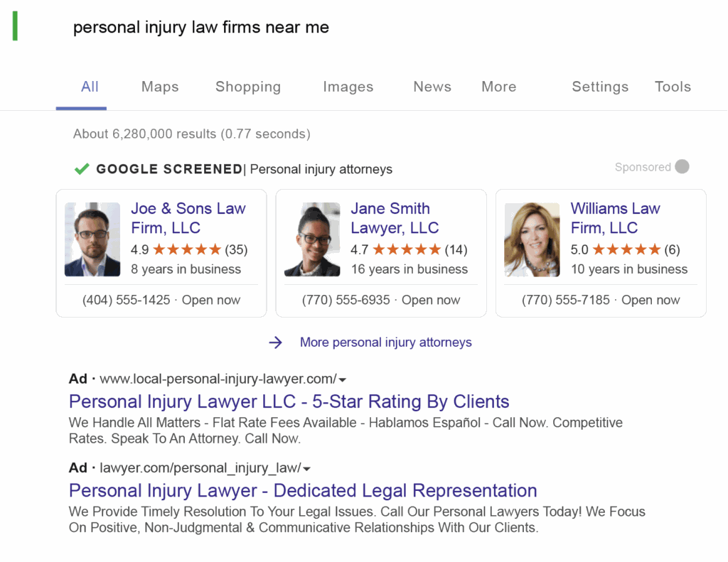
Task: Open More personal injury attorneys link
Action: click(385, 342)
